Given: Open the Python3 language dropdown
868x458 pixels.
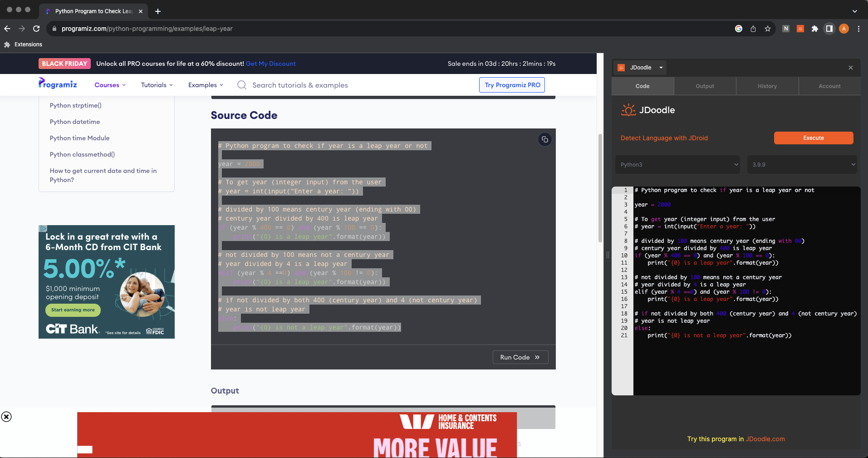Looking at the screenshot, I should click(x=677, y=164).
